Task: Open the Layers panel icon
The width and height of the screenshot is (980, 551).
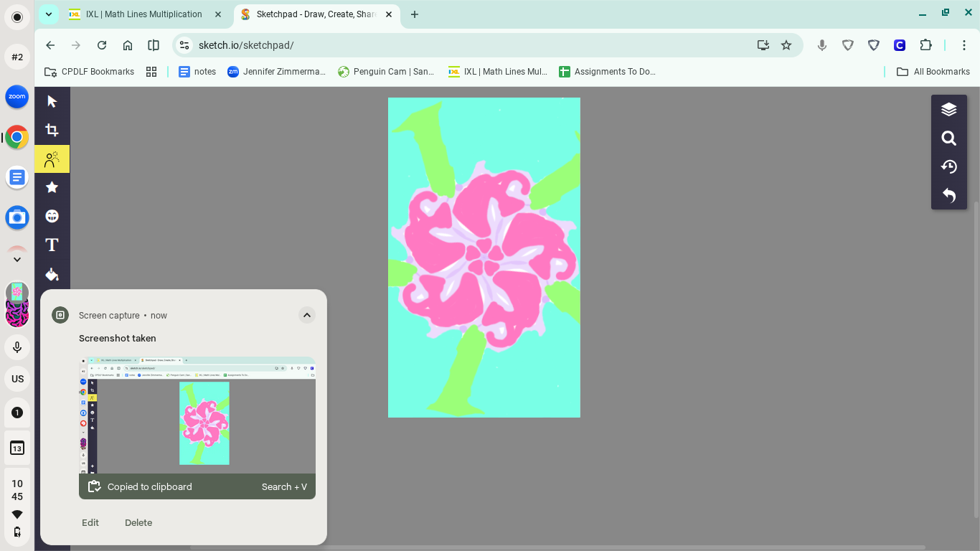Action: pos(949,109)
